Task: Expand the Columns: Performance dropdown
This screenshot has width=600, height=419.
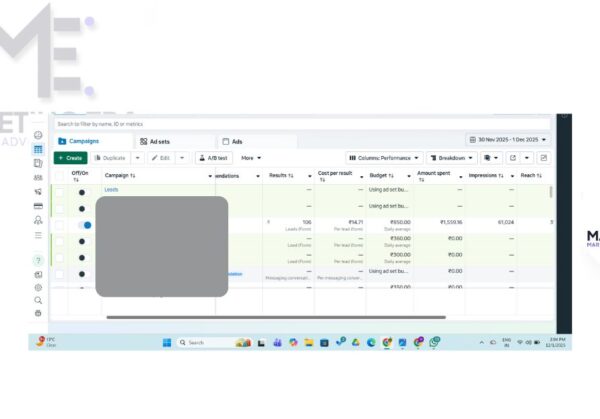Action: (384, 158)
